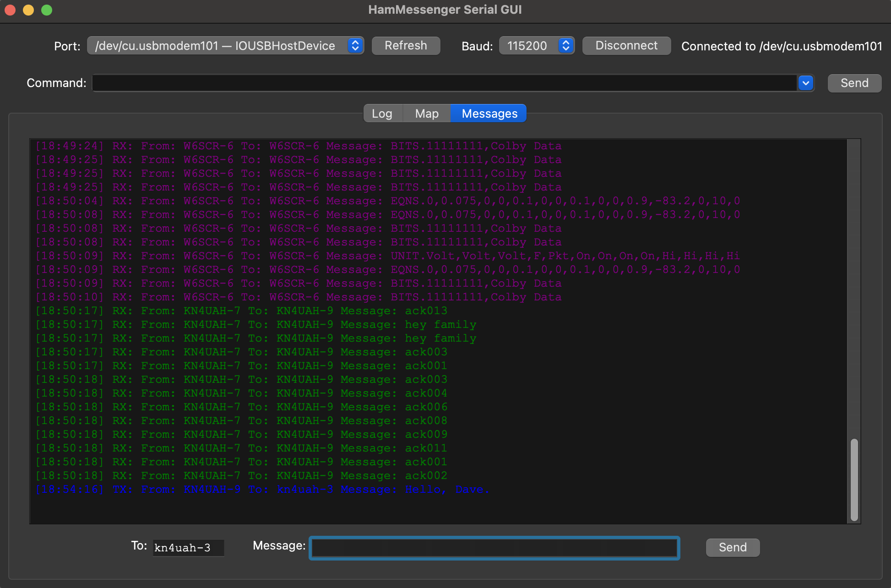
Task: Focus the Command input field
Action: 445,83
